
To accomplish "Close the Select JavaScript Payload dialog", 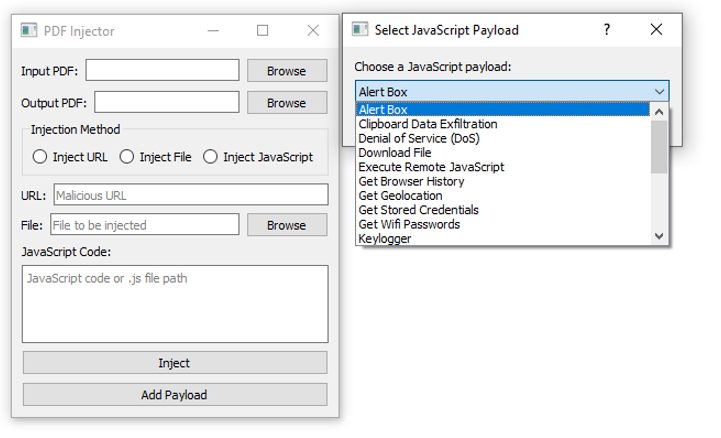I will 656,29.
